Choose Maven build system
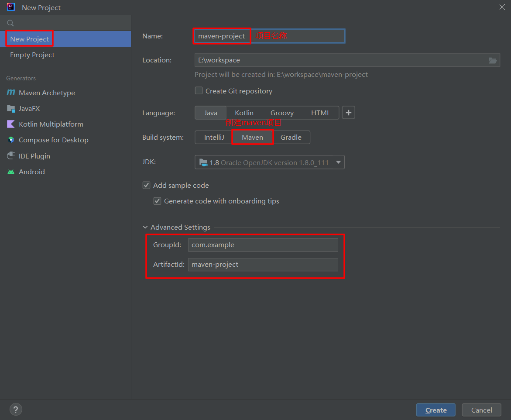This screenshot has width=511, height=420. tap(253, 137)
